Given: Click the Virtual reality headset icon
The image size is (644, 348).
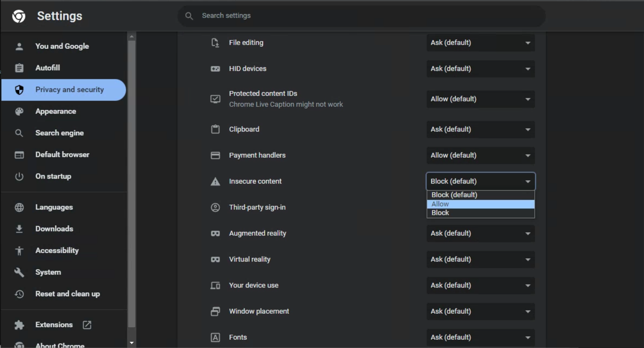Looking at the screenshot, I should [215, 260].
